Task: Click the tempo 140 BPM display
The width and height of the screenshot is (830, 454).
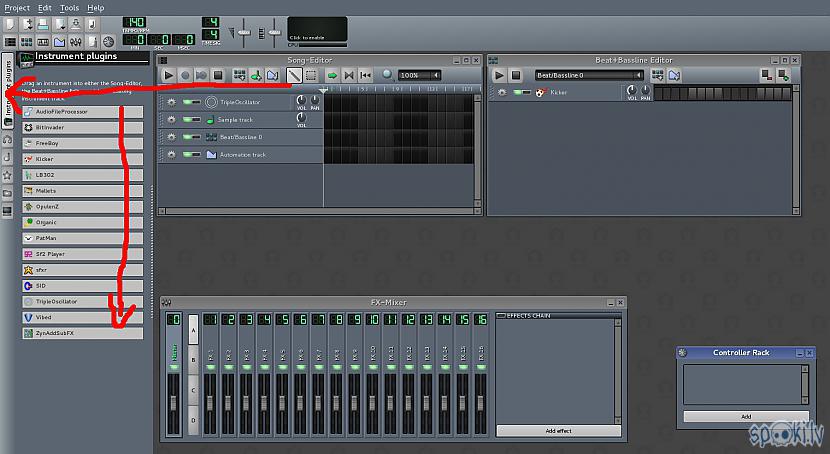Action: click(x=134, y=22)
